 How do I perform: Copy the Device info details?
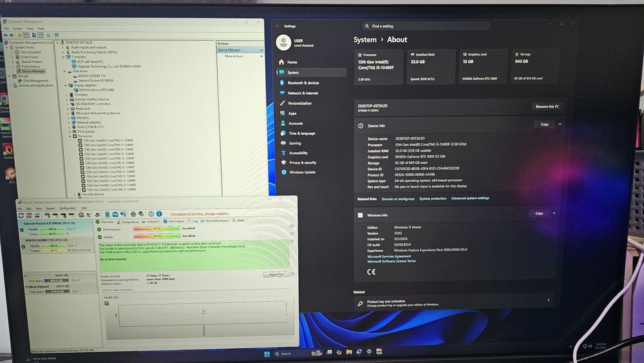click(544, 124)
